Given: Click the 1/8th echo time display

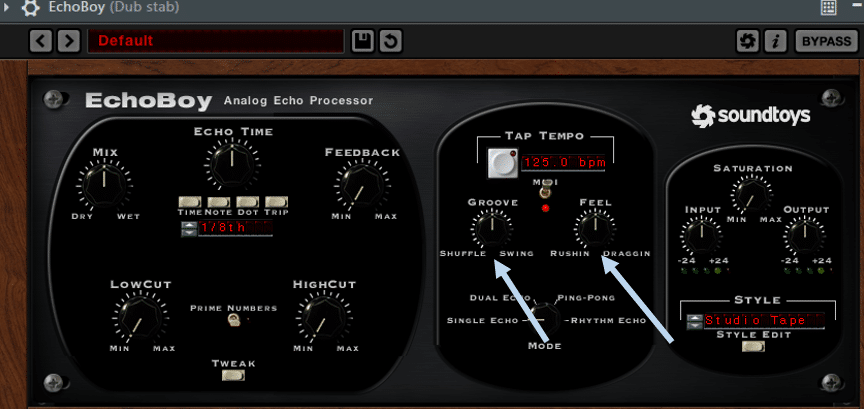Looking at the screenshot, I should 235,228.
